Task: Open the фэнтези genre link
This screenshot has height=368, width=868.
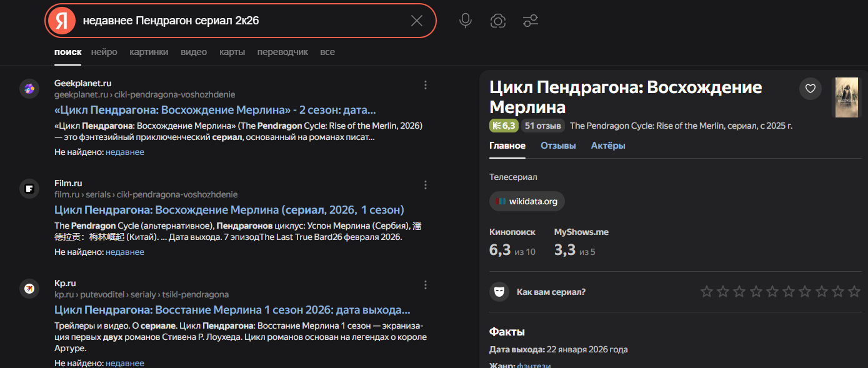Action: click(x=534, y=365)
